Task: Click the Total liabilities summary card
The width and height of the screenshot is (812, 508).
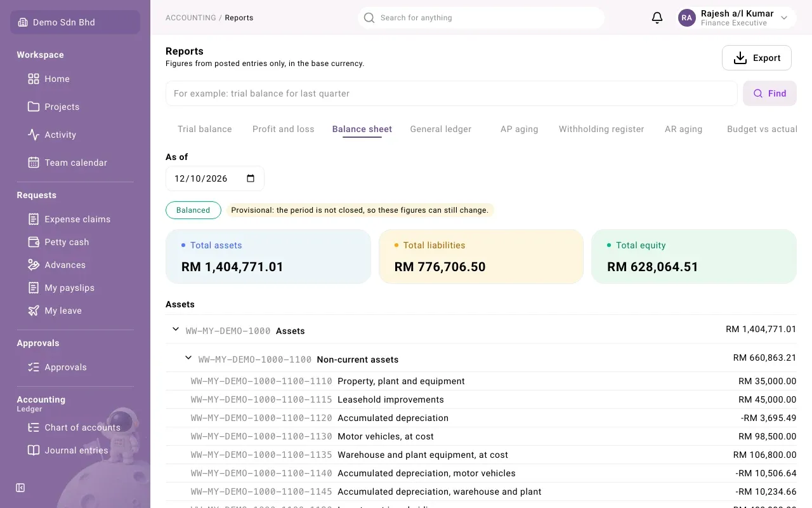Action: coord(481,257)
